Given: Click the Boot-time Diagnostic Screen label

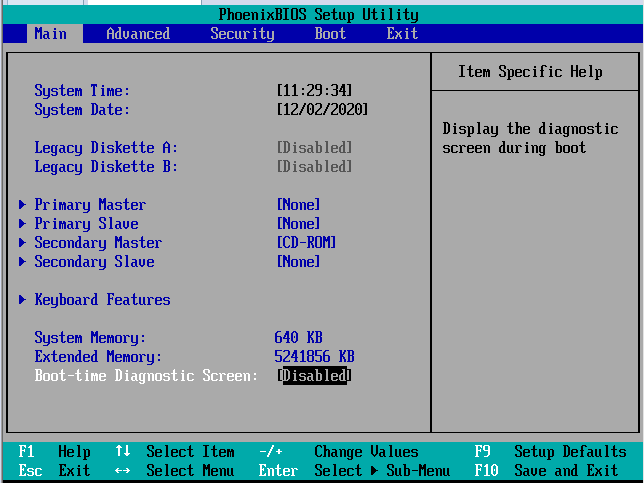Looking at the screenshot, I should tap(146, 375).
